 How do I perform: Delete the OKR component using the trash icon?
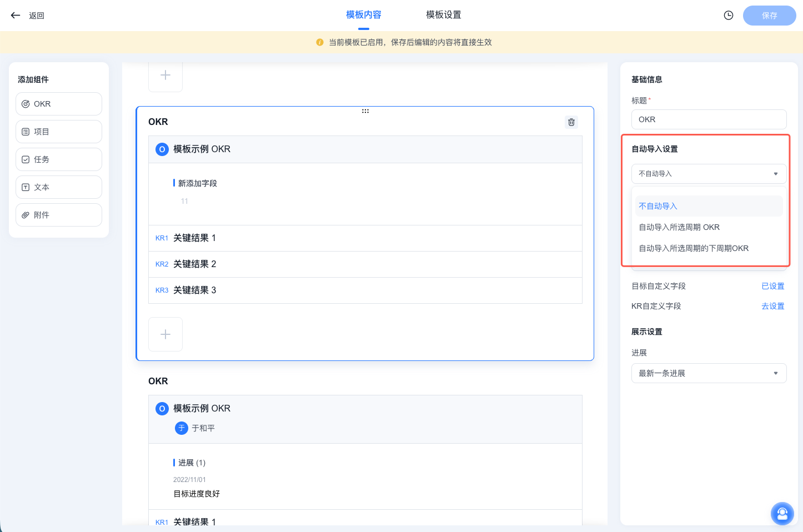571,122
